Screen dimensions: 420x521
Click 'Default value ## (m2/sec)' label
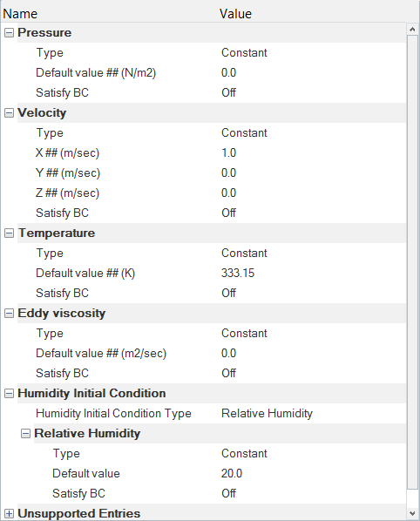tap(101, 353)
